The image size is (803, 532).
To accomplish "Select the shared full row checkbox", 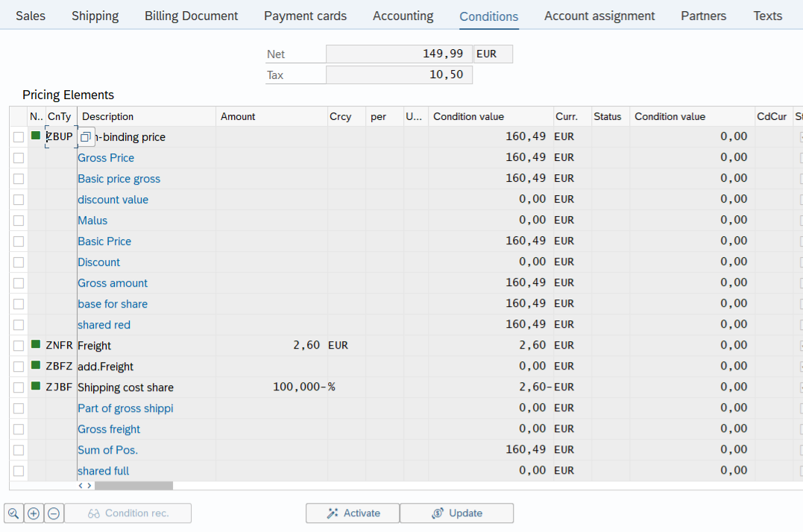I will point(19,471).
